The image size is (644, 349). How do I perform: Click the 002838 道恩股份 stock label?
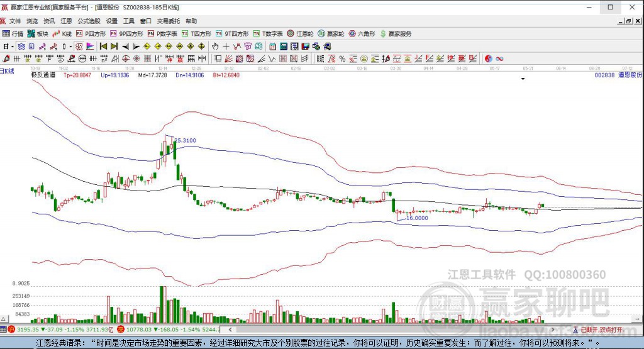[x=618, y=75]
